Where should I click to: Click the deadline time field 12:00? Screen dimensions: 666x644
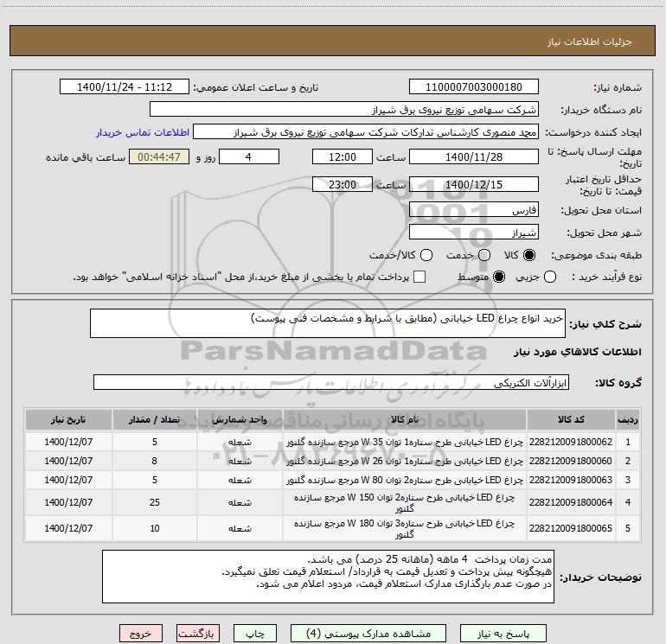(x=343, y=157)
